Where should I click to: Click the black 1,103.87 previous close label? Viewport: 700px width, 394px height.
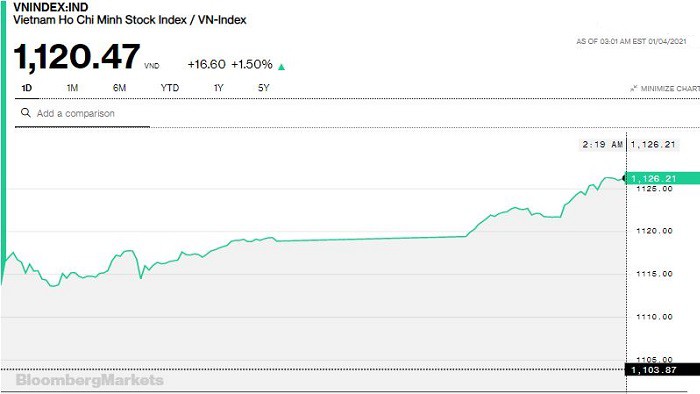tap(662, 370)
